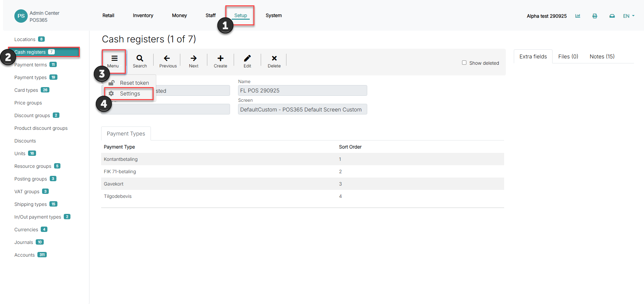Click the printer icon in header
The height and width of the screenshot is (304, 644).
click(x=595, y=16)
